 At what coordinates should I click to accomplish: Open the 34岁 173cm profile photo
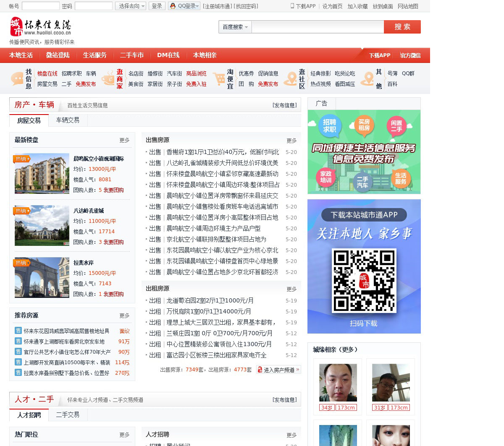coord(338,383)
